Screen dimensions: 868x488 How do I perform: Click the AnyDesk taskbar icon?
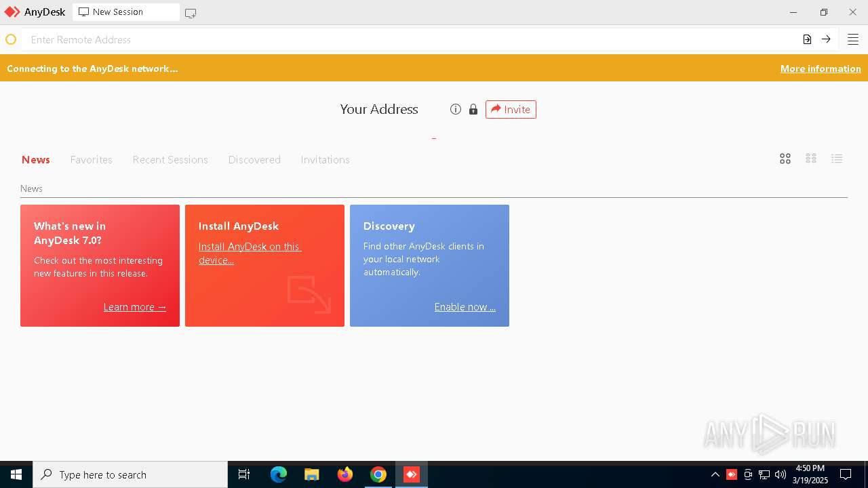point(412,474)
